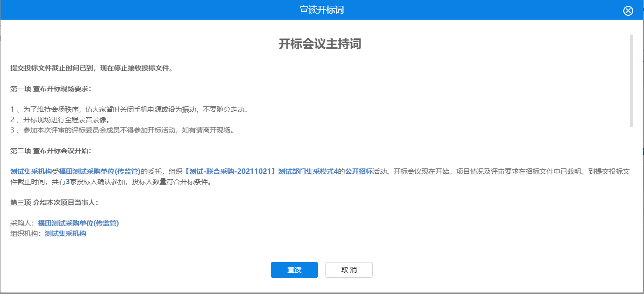Click the 第二项 宣布开标会议开始 heading

[x=51, y=151]
